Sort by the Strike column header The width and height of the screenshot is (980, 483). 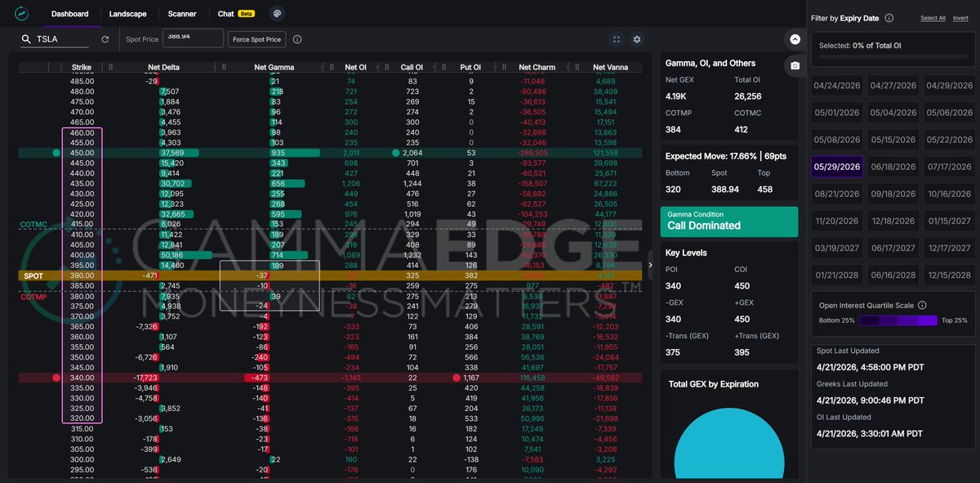tap(81, 67)
